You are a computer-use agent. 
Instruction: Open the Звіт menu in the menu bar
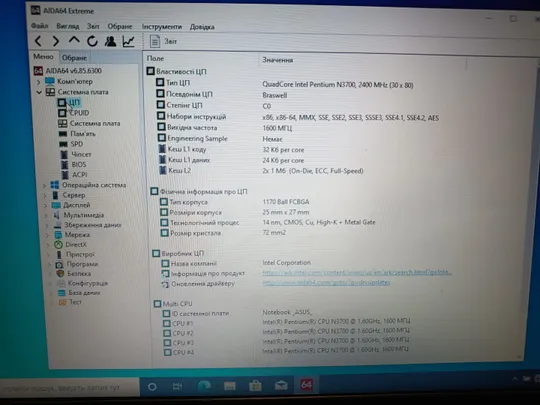(93, 26)
